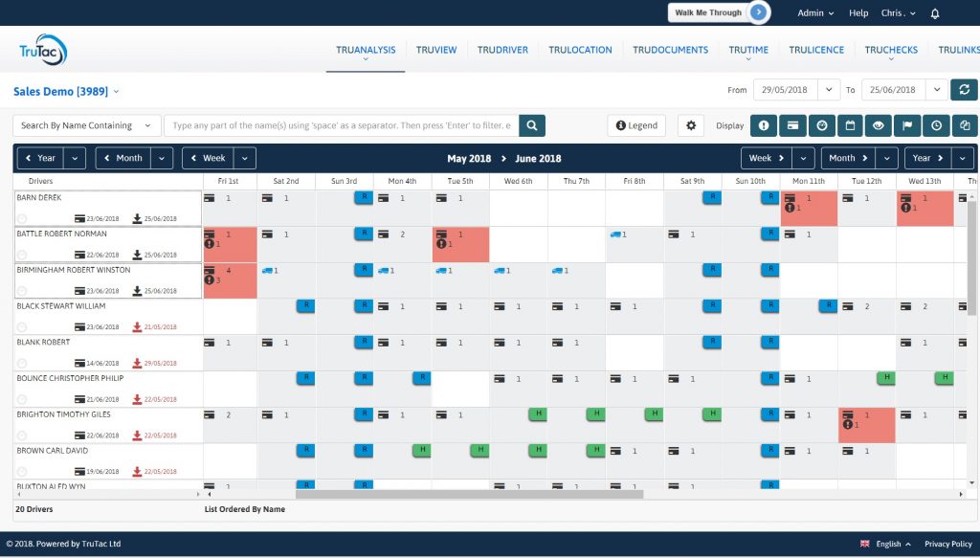980x558 pixels.
Task: Expand the From date picker dropdown
Action: (829, 90)
